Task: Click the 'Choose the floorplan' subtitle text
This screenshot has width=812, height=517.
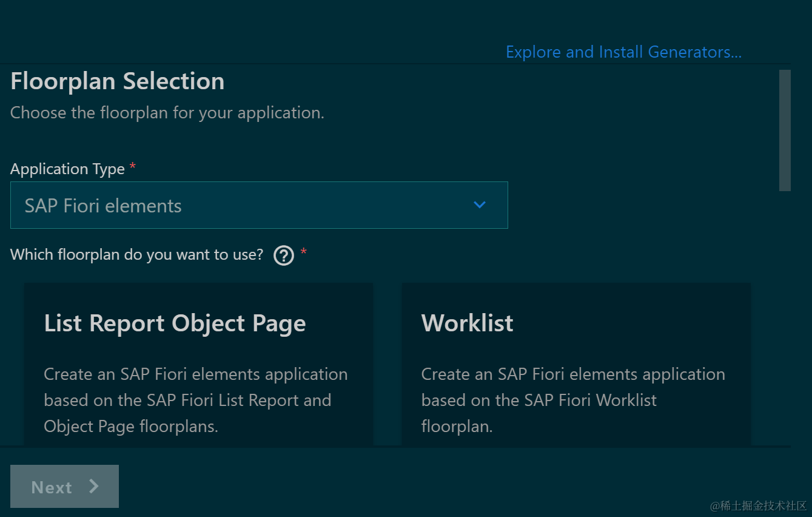Action: [x=167, y=113]
